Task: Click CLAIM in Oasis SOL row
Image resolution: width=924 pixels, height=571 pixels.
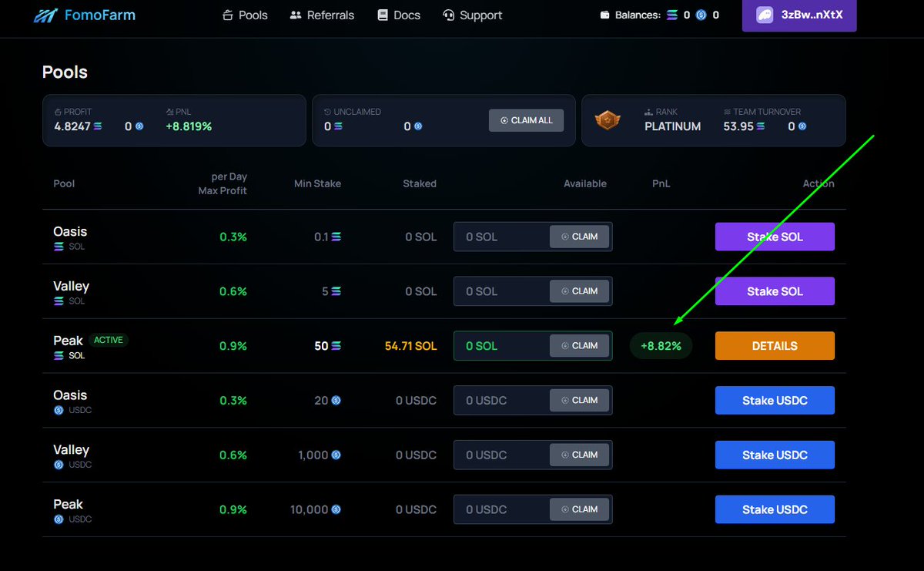Action: (x=580, y=237)
